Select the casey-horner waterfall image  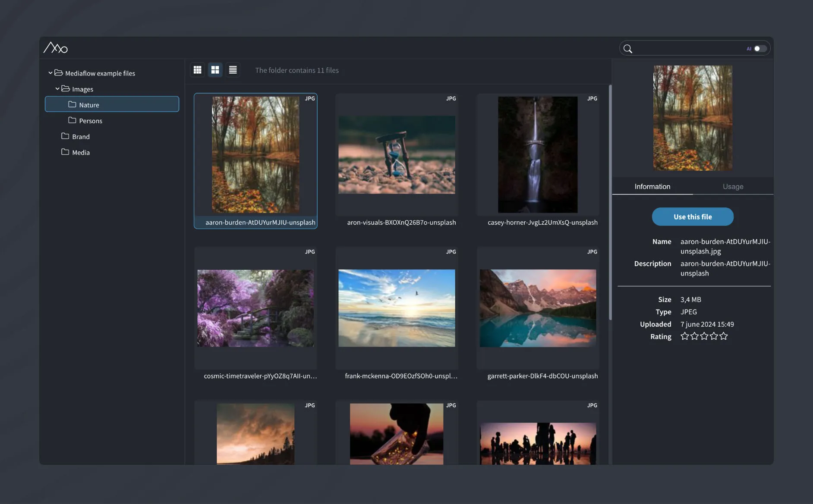(x=538, y=154)
